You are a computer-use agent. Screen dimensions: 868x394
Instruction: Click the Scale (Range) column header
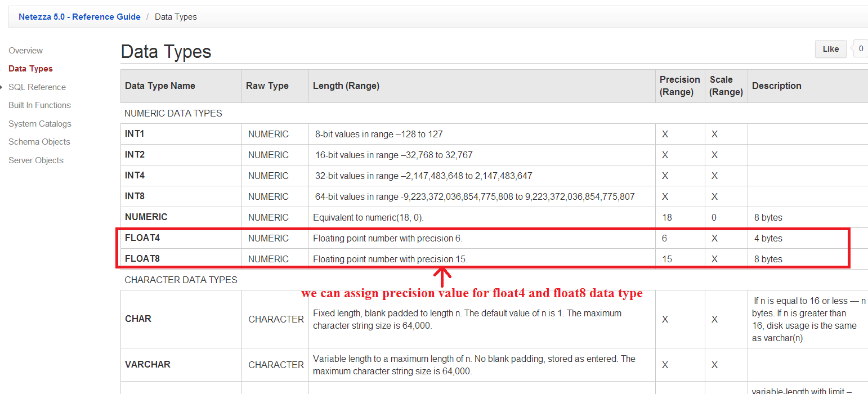[726, 86]
